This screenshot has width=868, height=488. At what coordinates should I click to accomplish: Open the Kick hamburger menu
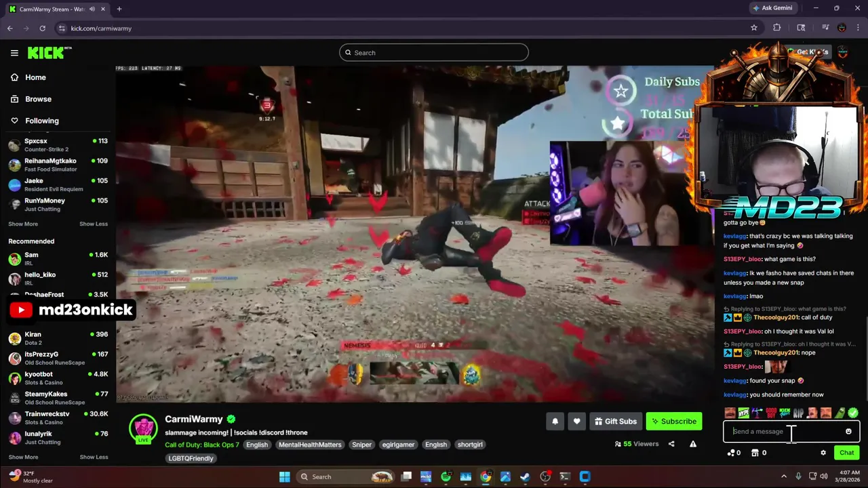tap(14, 53)
